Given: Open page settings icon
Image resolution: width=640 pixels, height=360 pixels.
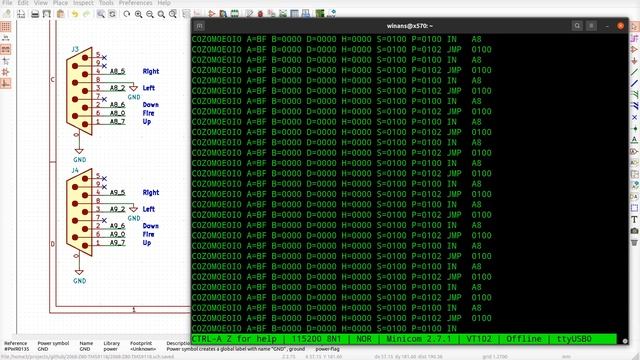Looking at the screenshot, I should click(x=21, y=14).
